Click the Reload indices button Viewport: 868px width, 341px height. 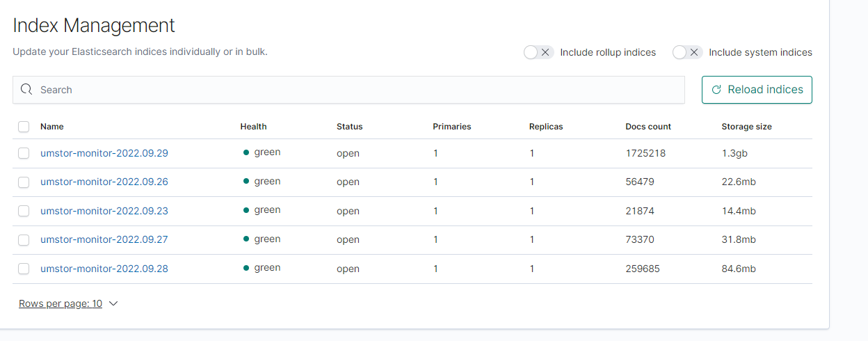(757, 90)
